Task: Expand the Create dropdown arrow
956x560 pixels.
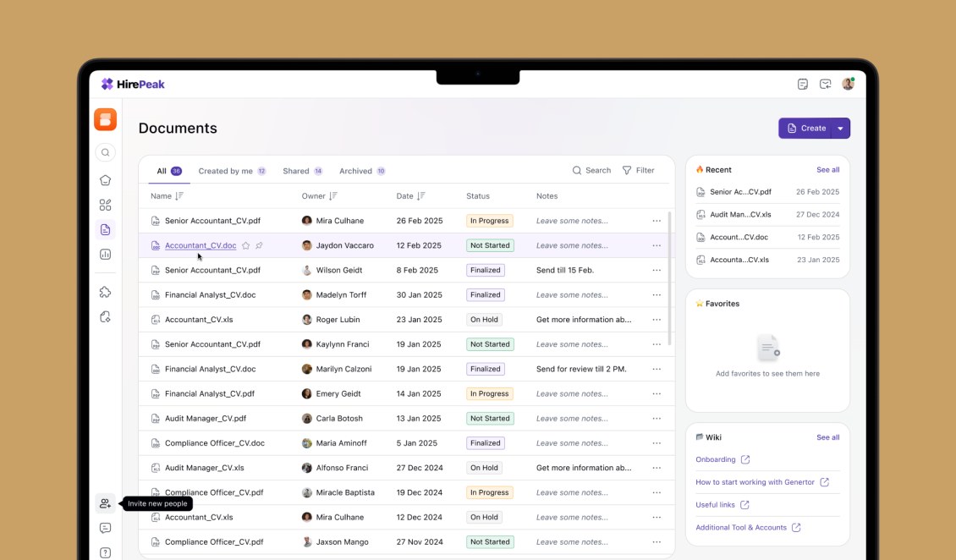Action: (x=841, y=128)
